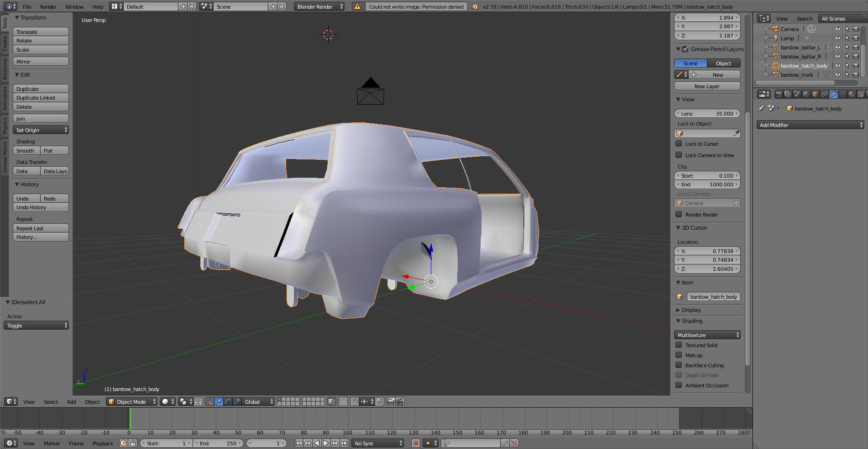Image resolution: width=868 pixels, height=449 pixels.
Task: Click the record auto-keyframe button
Action: pyautogui.click(x=415, y=443)
